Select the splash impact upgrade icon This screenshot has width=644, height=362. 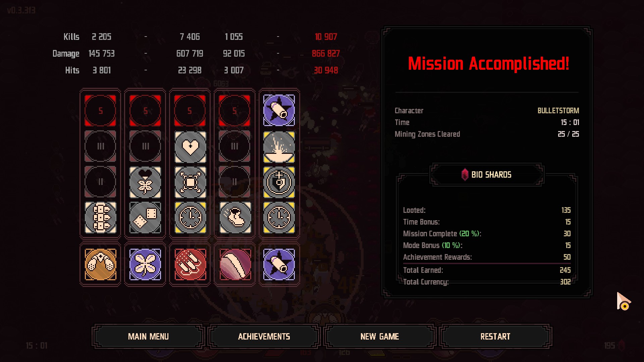click(x=279, y=147)
